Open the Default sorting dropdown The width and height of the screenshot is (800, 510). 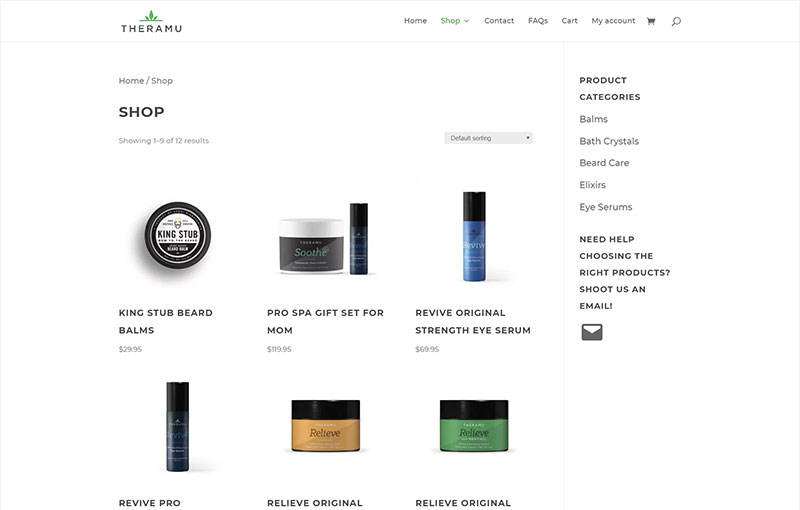tap(488, 138)
